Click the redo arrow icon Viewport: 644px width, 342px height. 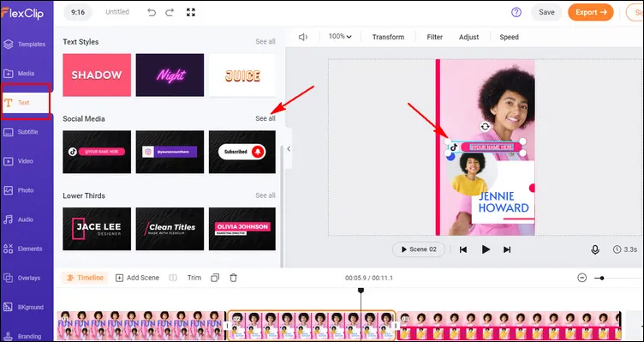pyautogui.click(x=170, y=12)
